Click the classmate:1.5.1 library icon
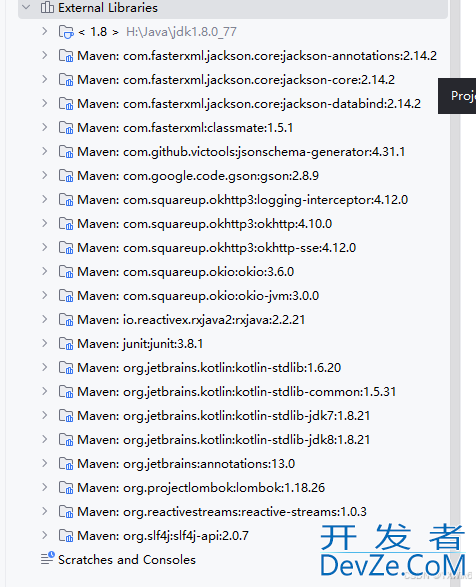 coord(66,128)
